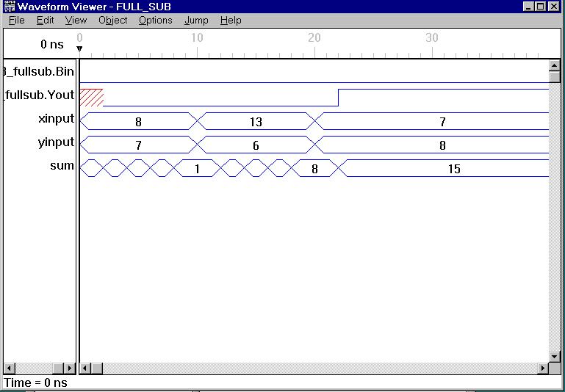Open the File menu

pyautogui.click(x=16, y=20)
